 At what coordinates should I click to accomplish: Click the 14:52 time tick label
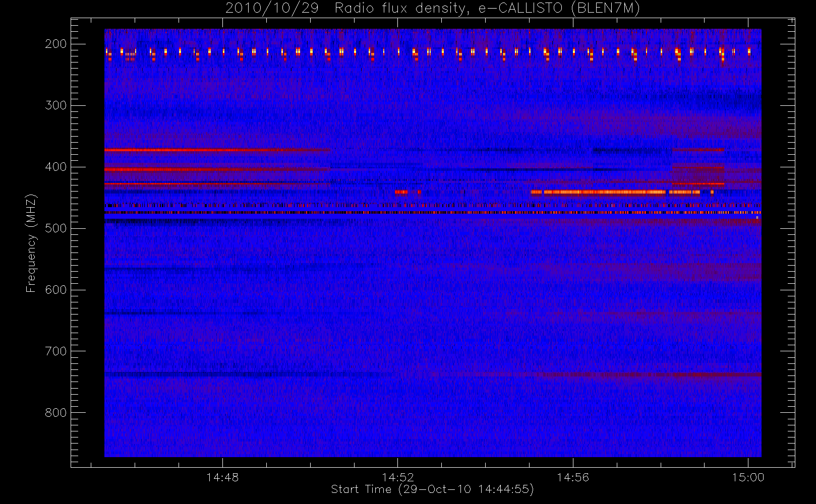[398, 477]
